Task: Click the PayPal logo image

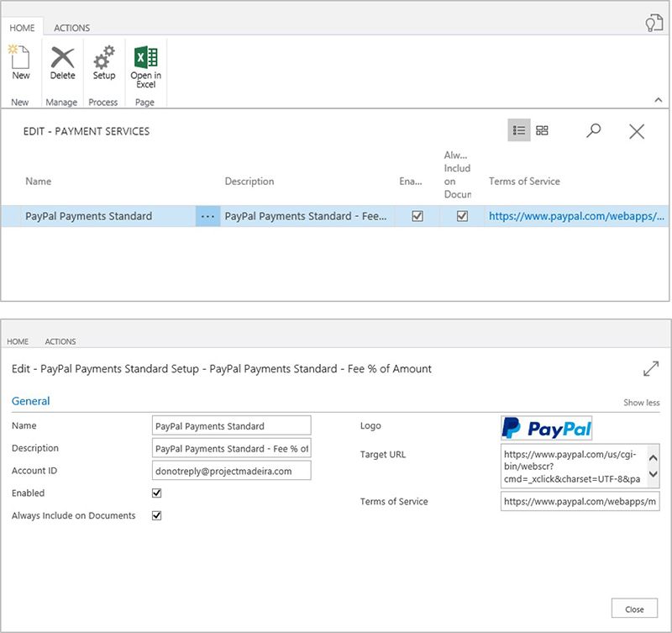Action: click(x=547, y=428)
